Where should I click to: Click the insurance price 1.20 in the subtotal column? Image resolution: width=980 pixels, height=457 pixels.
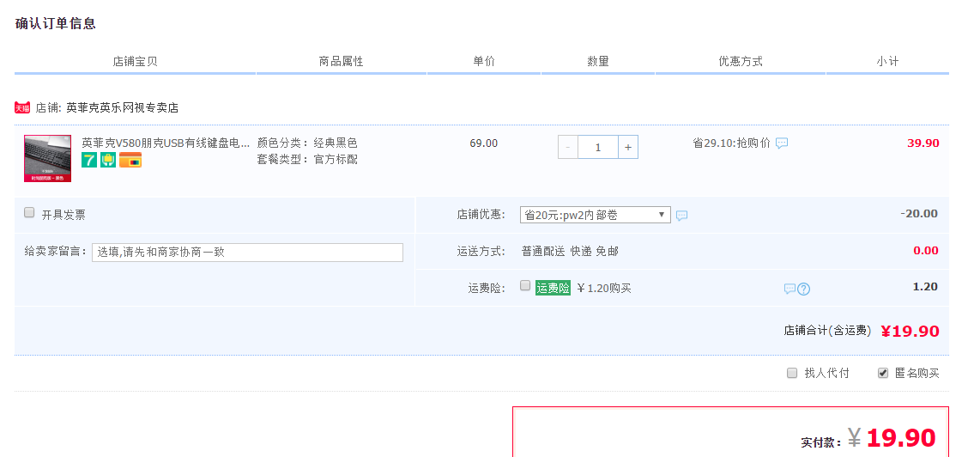(926, 287)
